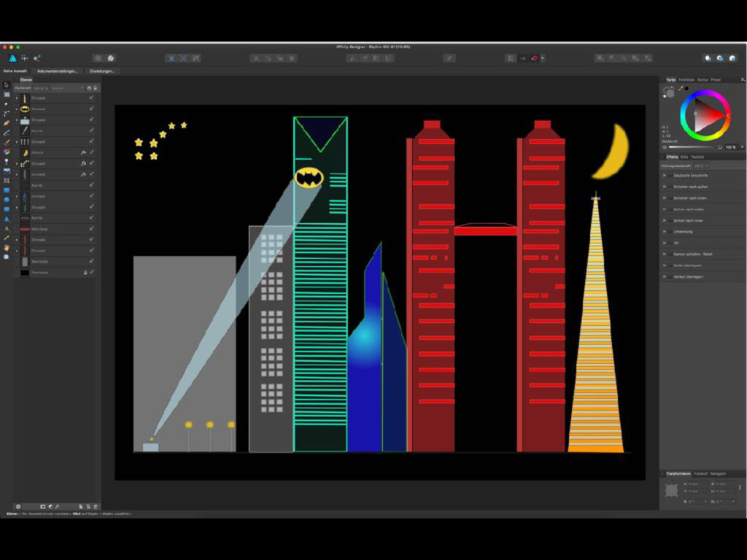747x560 pixels.
Task: Click the Batman logo on the canvas
Action: click(309, 178)
